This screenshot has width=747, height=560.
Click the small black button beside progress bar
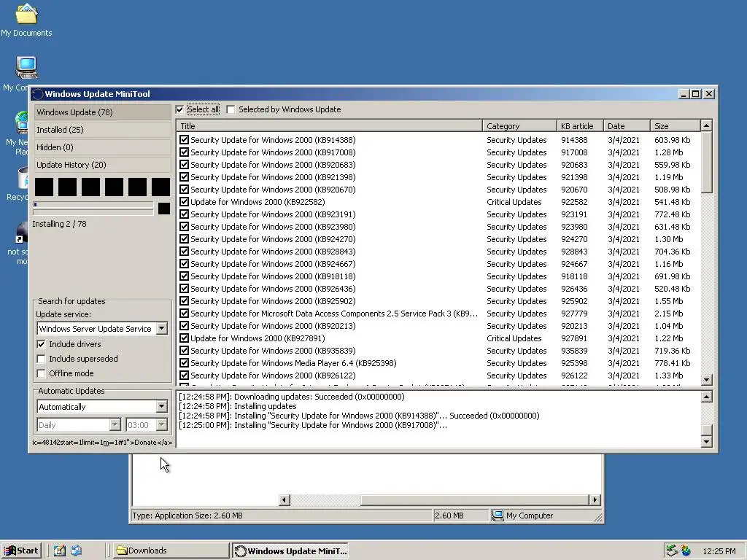(x=164, y=209)
